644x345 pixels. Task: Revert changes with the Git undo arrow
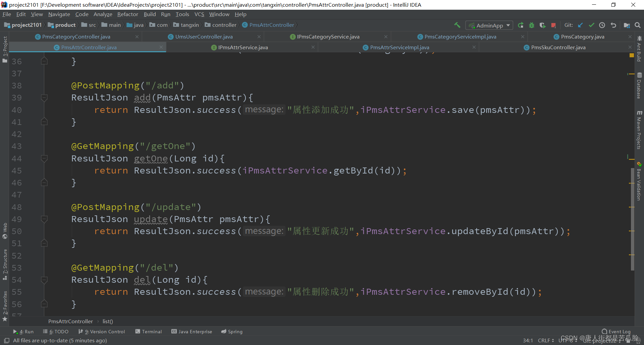click(613, 25)
